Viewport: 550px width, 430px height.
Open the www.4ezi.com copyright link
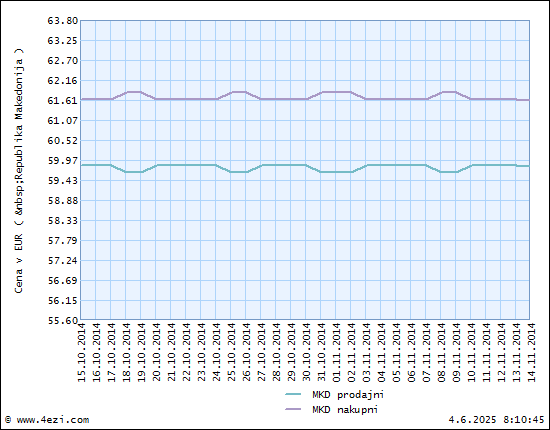47,420
